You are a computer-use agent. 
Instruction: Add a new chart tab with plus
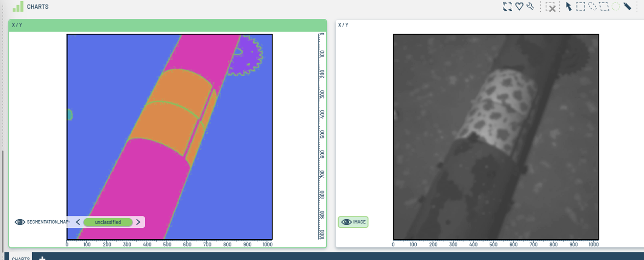[x=42, y=257]
